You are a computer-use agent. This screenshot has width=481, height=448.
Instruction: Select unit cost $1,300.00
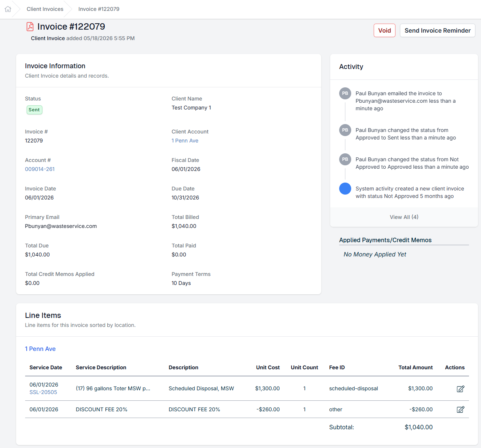point(268,388)
